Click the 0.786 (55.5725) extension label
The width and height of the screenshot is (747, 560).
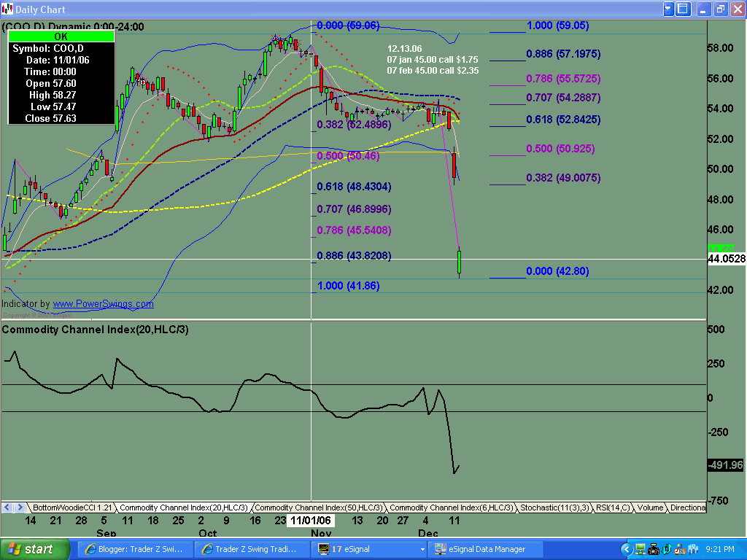click(563, 78)
